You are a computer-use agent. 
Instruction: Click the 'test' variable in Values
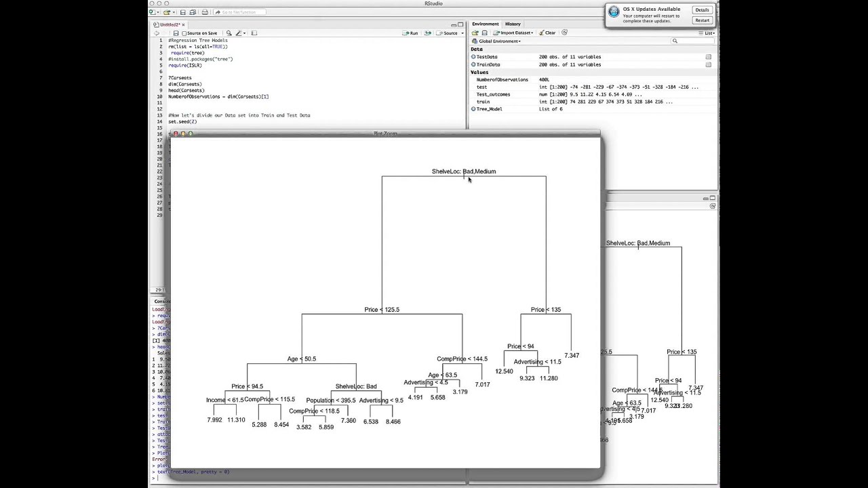(x=481, y=87)
